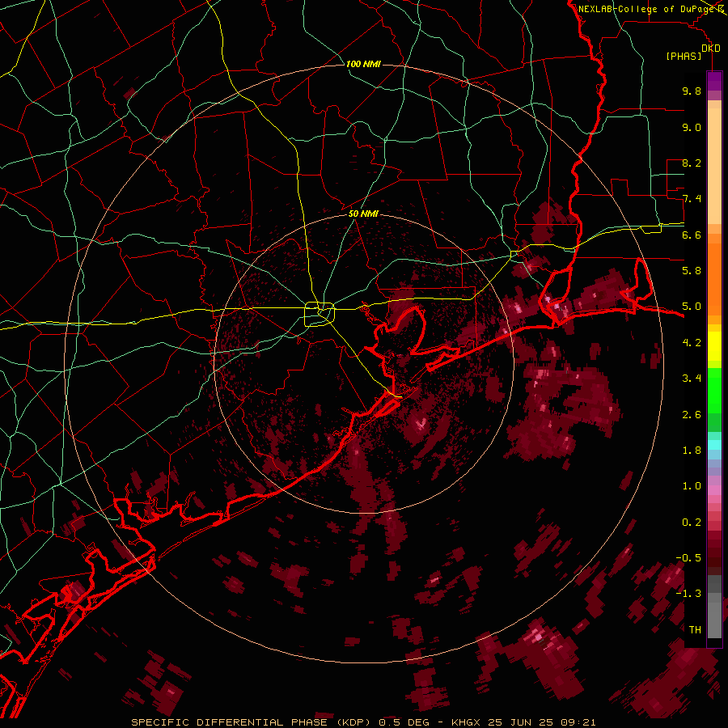This screenshot has height=728, width=728.
Task: Click the 0.2 scale value
Action: (692, 523)
